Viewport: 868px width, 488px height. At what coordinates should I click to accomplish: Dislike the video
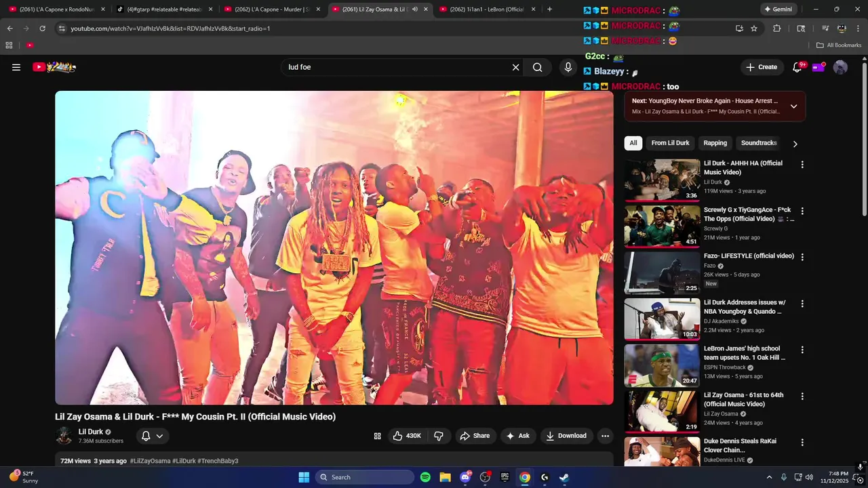coord(439,436)
